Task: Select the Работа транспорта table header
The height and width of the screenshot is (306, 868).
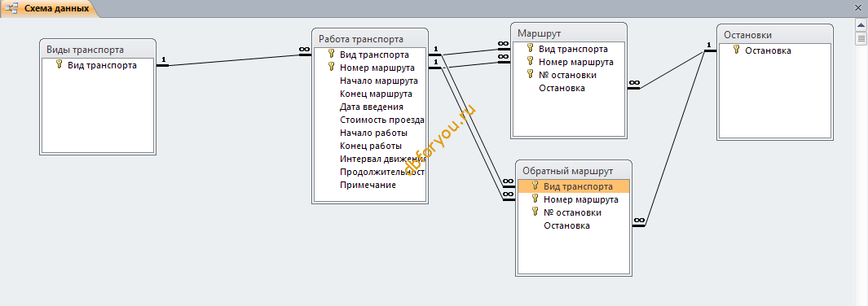Action: [370, 39]
